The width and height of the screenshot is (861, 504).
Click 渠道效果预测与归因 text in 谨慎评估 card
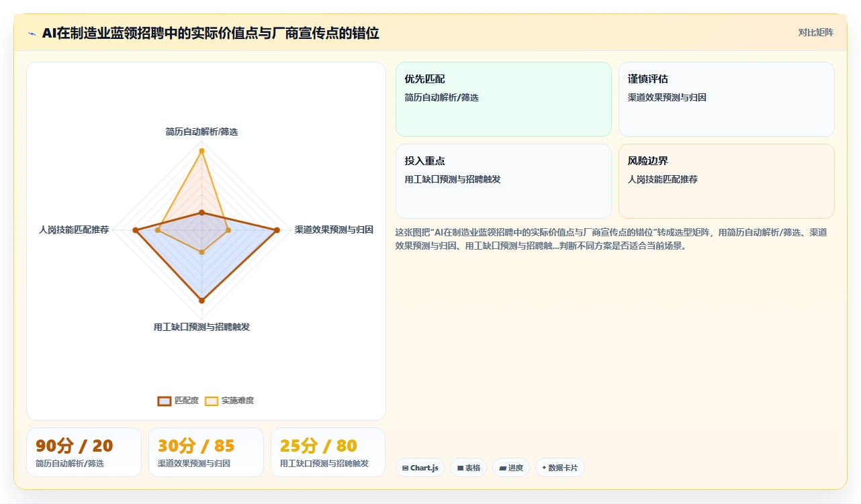point(667,97)
